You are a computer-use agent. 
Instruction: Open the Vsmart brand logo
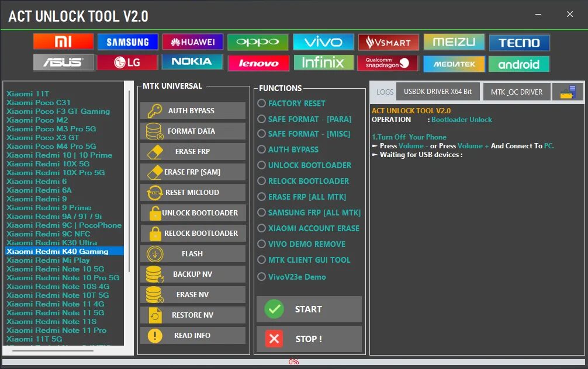click(389, 42)
